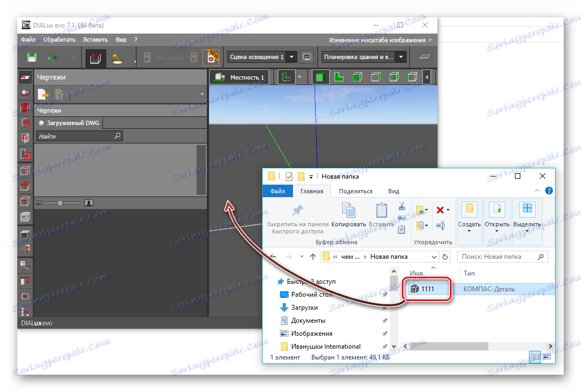This screenshot has height=392, width=581.
Task: Expand the Чертежи panel toolbar small arrow
Action: pos(202,94)
